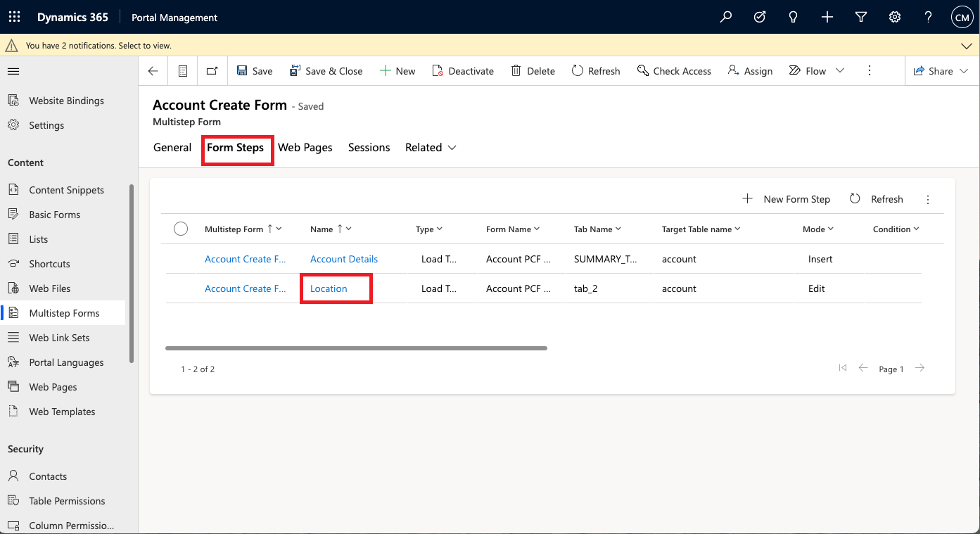Image resolution: width=980 pixels, height=534 pixels.
Task: Click the sidebar vertical scrollbar
Action: point(132,274)
